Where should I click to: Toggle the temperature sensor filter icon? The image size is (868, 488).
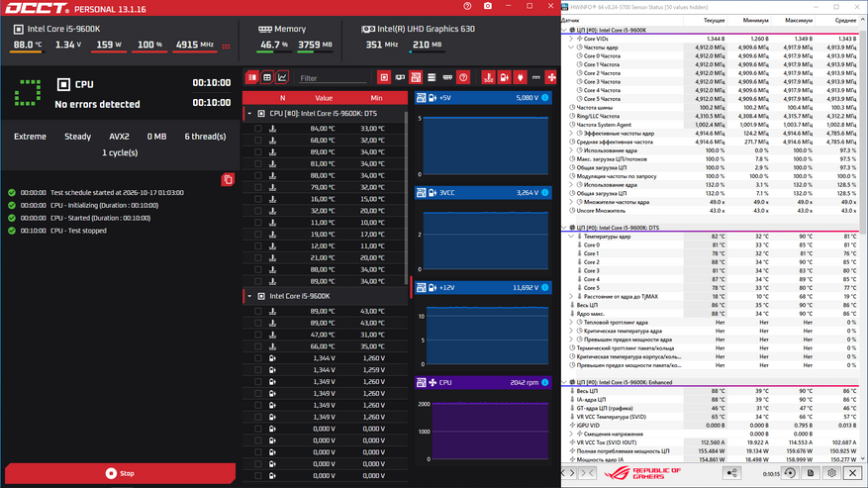(x=488, y=77)
